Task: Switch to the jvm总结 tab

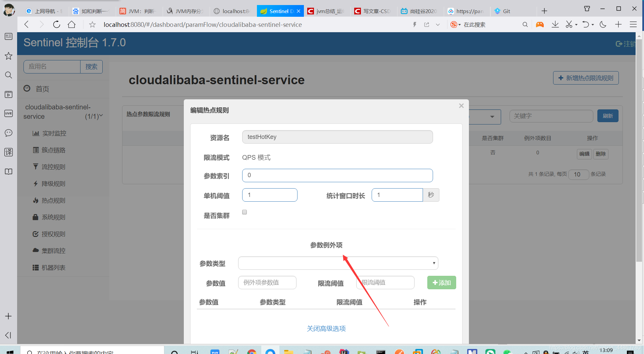Action: click(326, 11)
